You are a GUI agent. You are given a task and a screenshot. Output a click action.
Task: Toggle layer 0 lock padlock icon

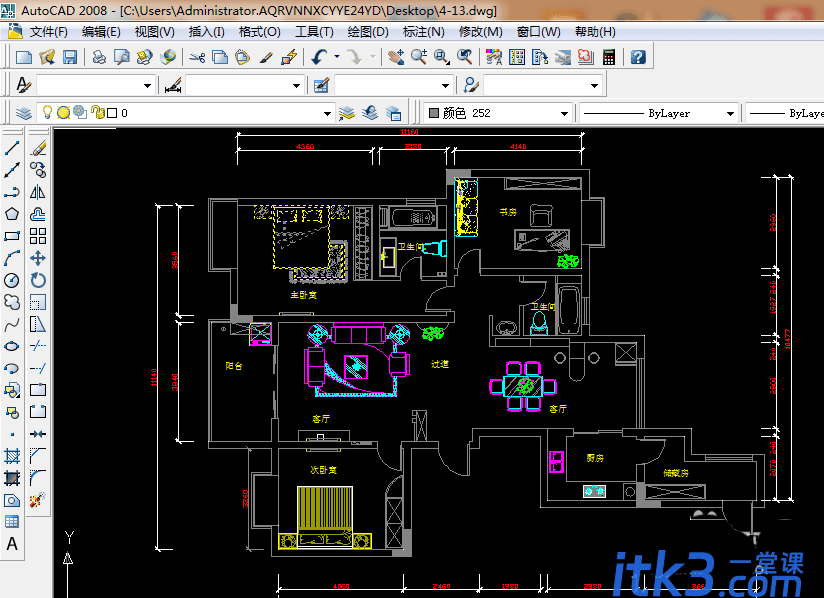click(97, 112)
